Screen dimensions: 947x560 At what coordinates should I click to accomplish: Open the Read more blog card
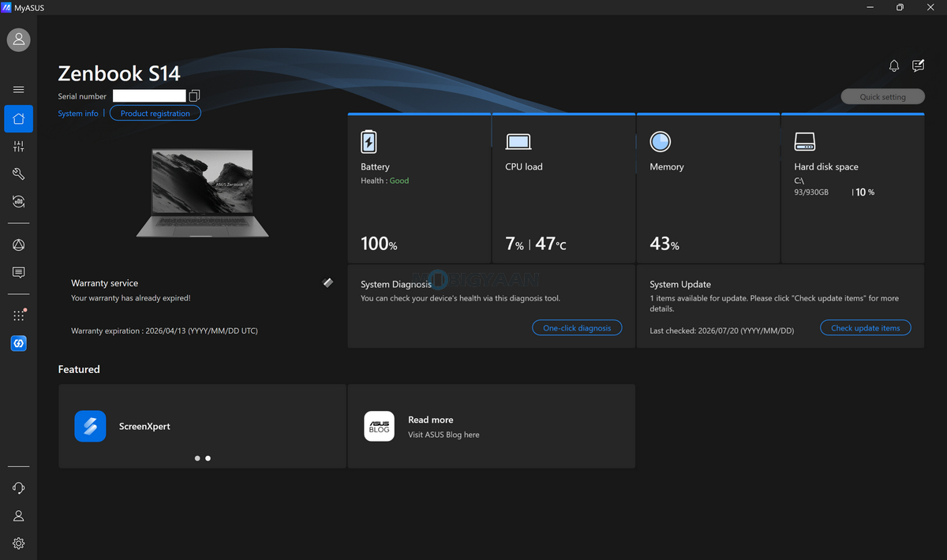click(x=492, y=427)
